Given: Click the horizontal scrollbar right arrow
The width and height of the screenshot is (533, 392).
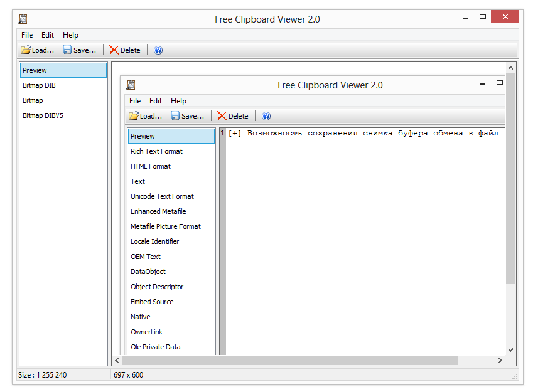Looking at the screenshot, I should [x=500, y=360].
